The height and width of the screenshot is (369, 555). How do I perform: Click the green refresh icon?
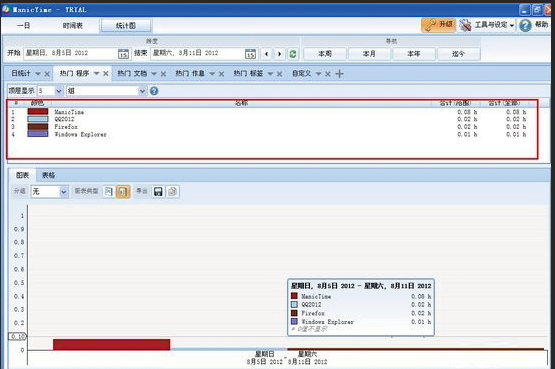[x=293, y=54]
